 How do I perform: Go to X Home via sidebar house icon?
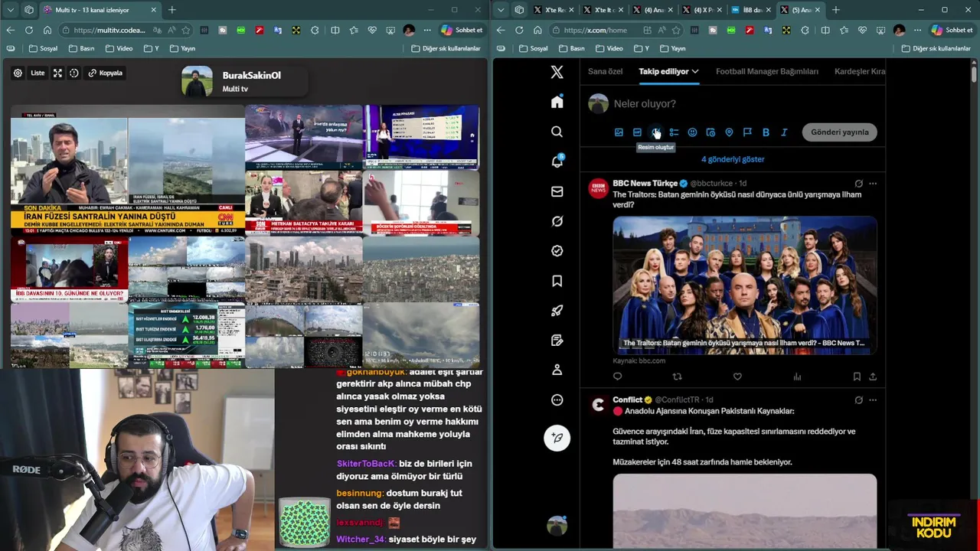557,102
